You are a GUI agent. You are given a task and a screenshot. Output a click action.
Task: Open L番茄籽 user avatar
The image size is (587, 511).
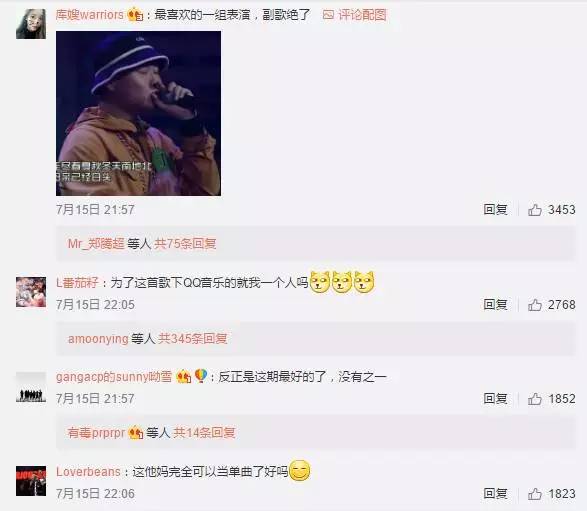(31, 292)
